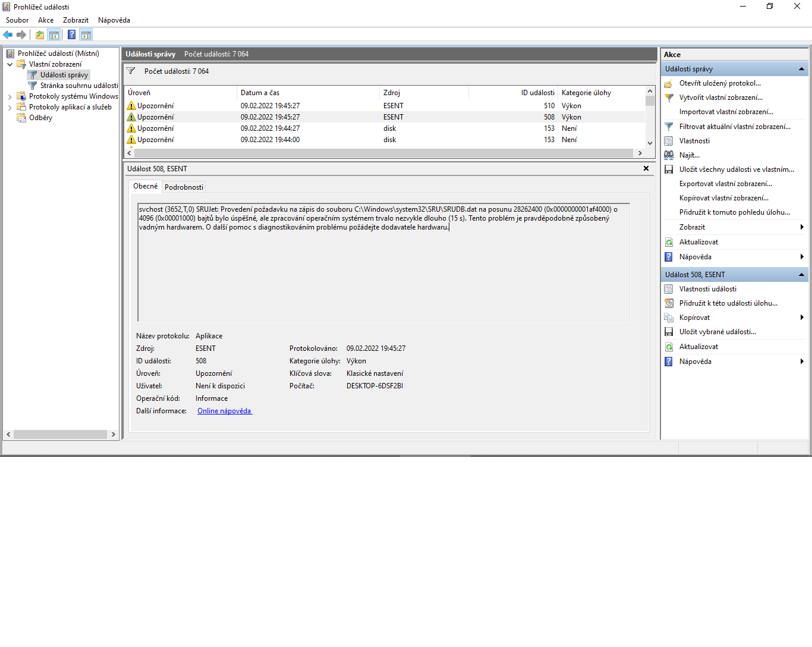Click the Back arrow toolbar icon
The width and height of the screenshot is (812, 647).
[x=8, y=34]
